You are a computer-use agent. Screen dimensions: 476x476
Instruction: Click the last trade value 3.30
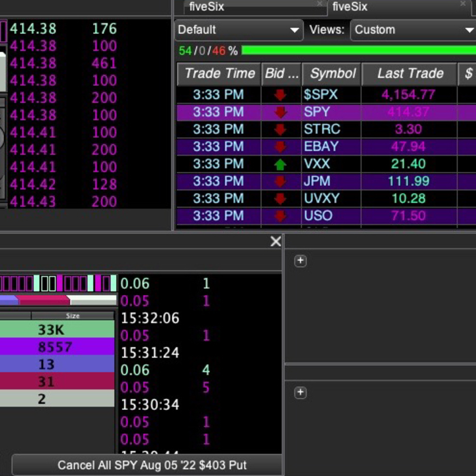click(x=408, y=129)
